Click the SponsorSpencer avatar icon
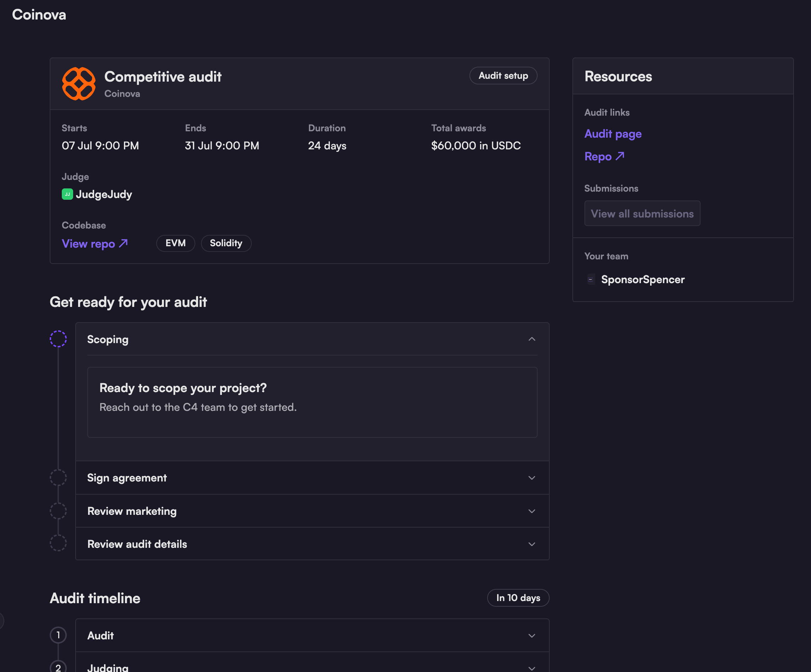The width and height of the screenshot is (811, 672). [590, 280]
